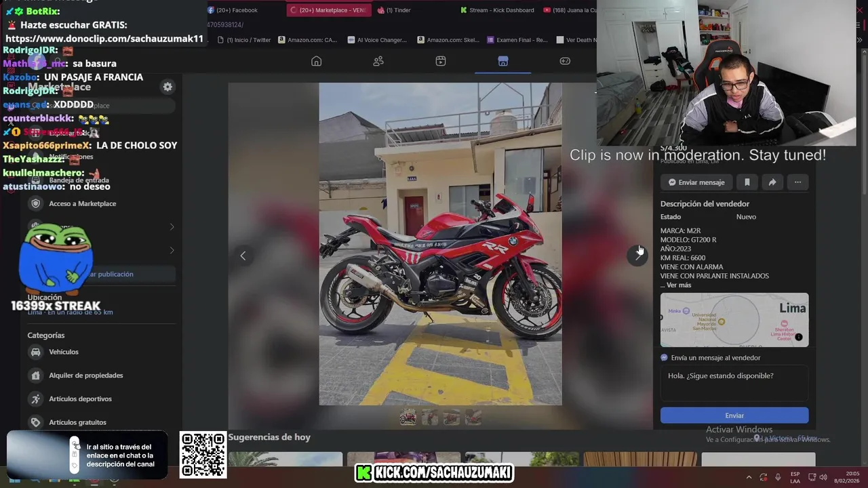Open the Lima location map preview
This screenshot has width=868, height=488.
[734, 320]
